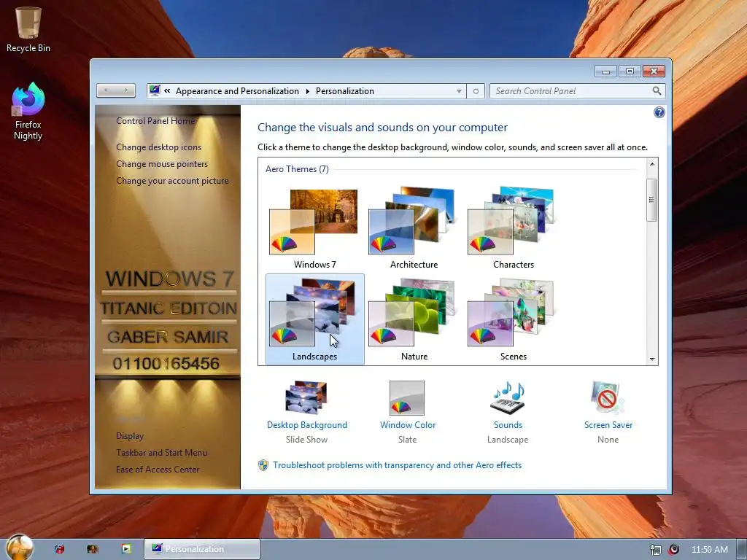
Task: Select the Firefox Nightly desktop icon
Action: (28, 111)
